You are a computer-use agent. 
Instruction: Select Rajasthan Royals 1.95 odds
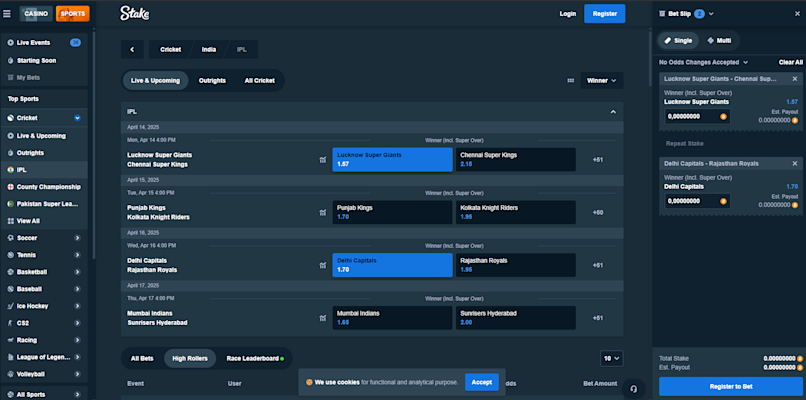(x=516, y=265)
